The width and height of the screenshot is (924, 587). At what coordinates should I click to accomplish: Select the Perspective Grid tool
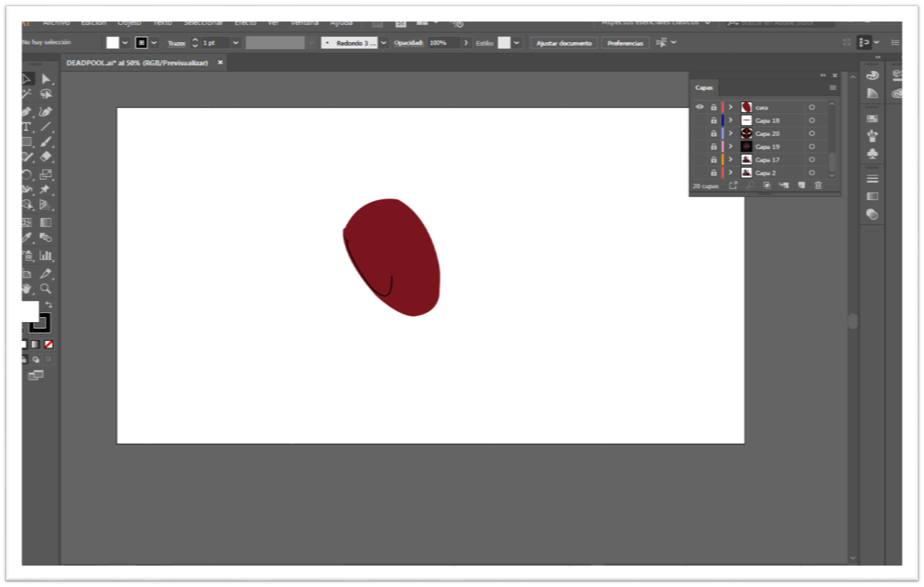click(45, 205)
